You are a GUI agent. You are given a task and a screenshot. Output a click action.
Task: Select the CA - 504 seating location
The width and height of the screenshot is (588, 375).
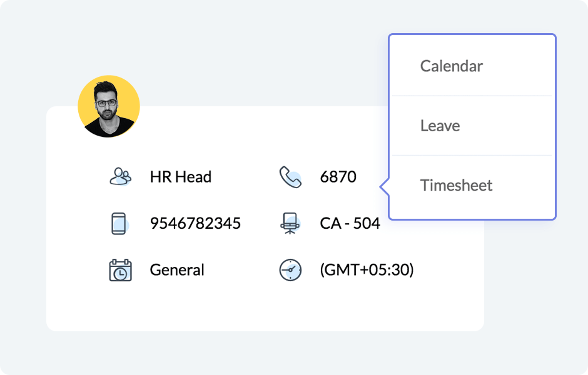pos(350,224)
